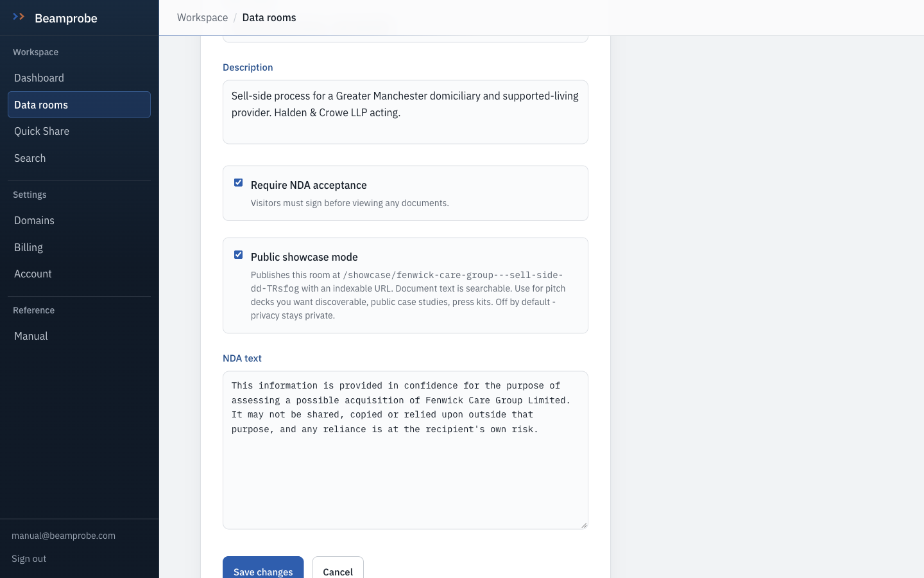Click the Beamprobe chevron logo icon

(19, 17)
